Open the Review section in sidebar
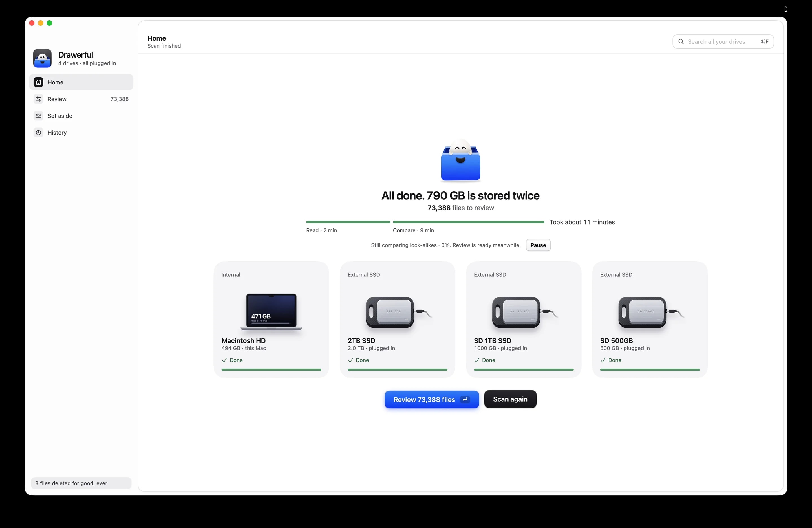 coord(81,99)
